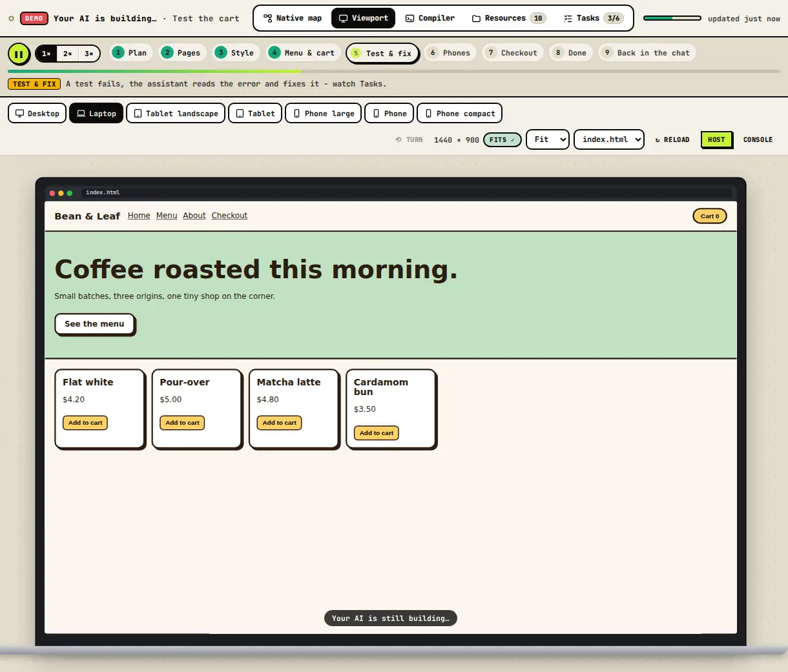Click the DEMO badge
Viewport: 788px width, 672px height.
[34, 18]
